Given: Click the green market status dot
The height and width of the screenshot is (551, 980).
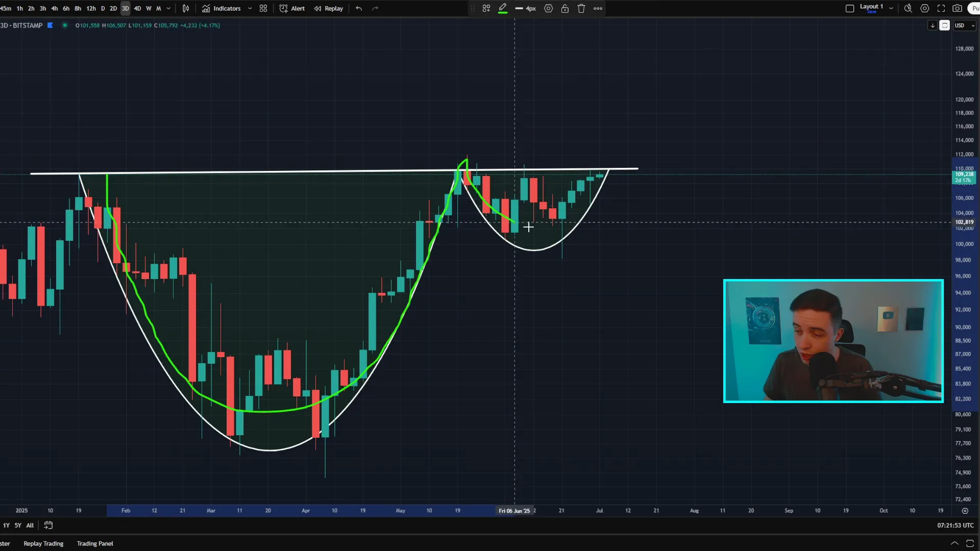Looking at the screenshot, I should [64, 25].
